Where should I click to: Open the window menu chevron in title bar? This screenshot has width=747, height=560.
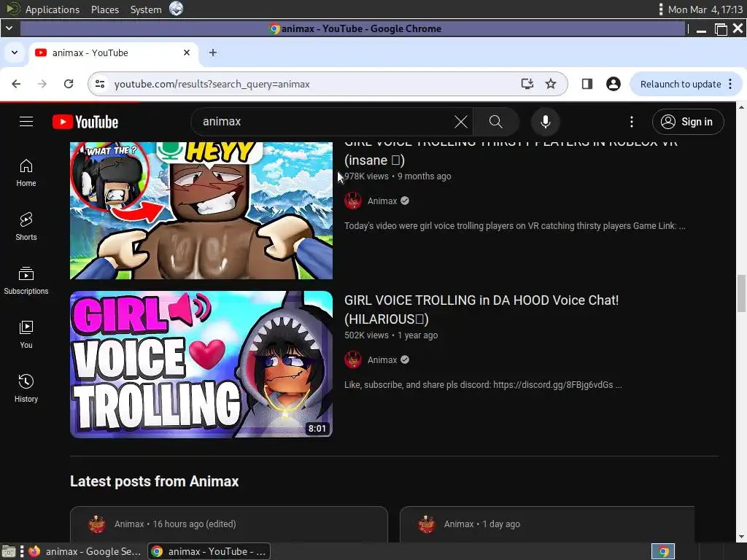click(9, 28)
